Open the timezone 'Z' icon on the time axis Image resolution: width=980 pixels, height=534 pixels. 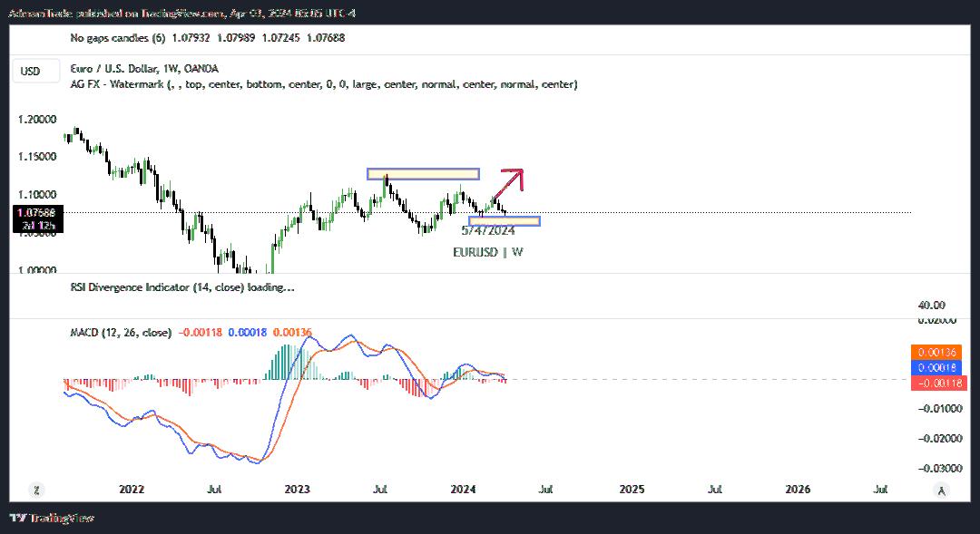click(37, 490)
